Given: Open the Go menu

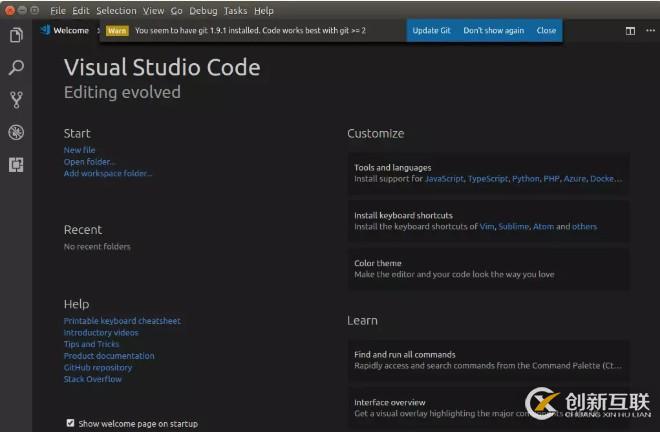Looking at the screenshot, I should pos(176,11).
